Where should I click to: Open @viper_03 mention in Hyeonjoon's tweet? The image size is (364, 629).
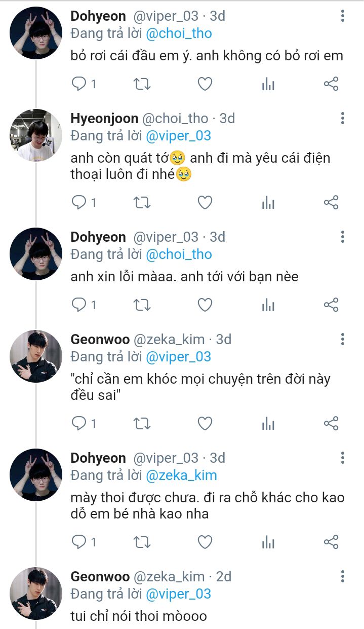(x=178, y=136)
